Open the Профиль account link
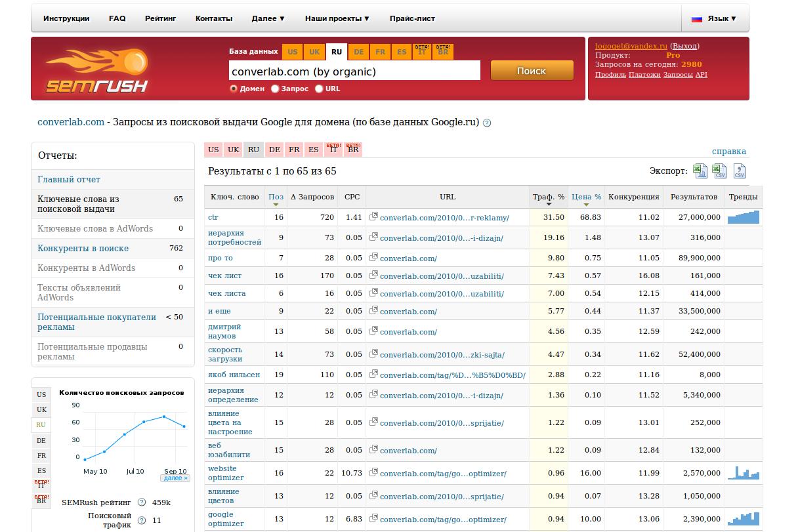Screen dimensions: 798x532 610,75
